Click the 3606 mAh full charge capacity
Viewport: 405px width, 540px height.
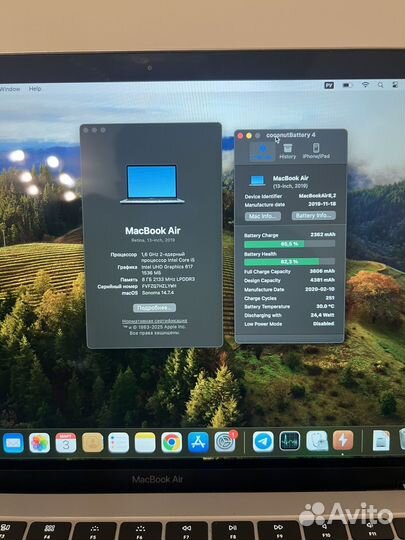coord(322,271)
